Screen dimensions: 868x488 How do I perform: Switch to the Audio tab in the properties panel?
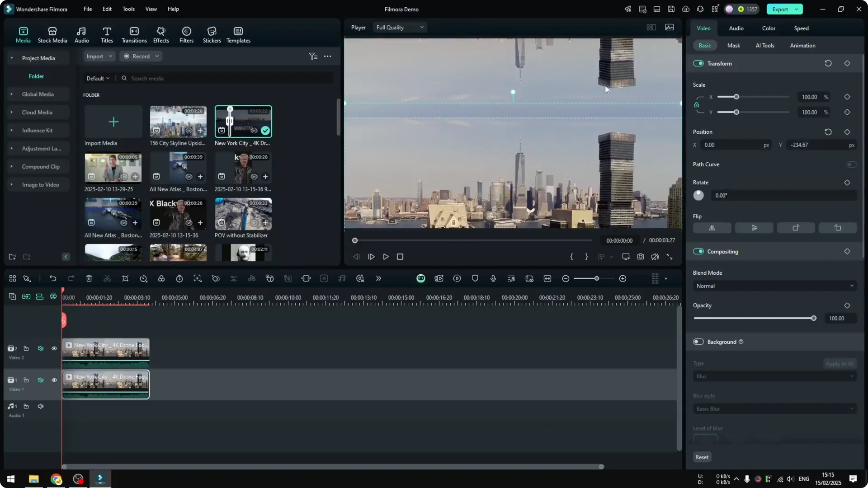click(x=736, y=28)
